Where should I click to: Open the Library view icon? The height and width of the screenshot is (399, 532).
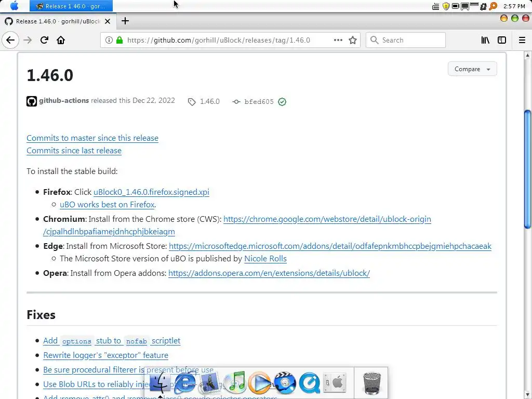[x=485, y=40]
